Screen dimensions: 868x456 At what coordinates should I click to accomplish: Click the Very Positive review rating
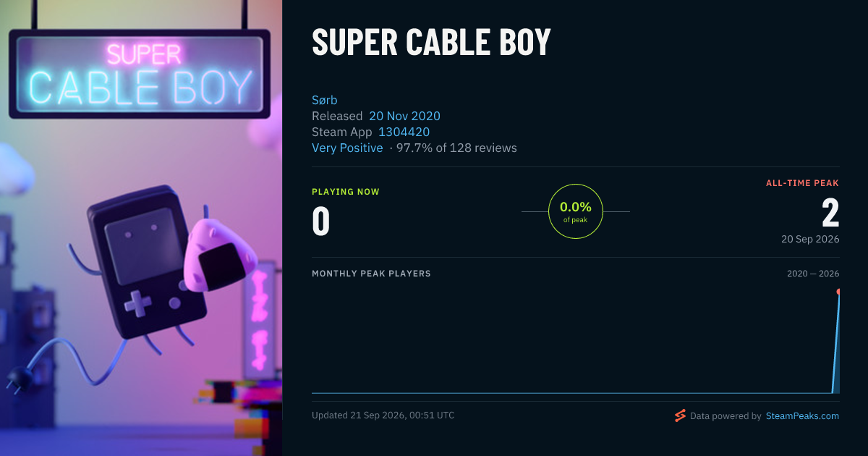[347, 148]
